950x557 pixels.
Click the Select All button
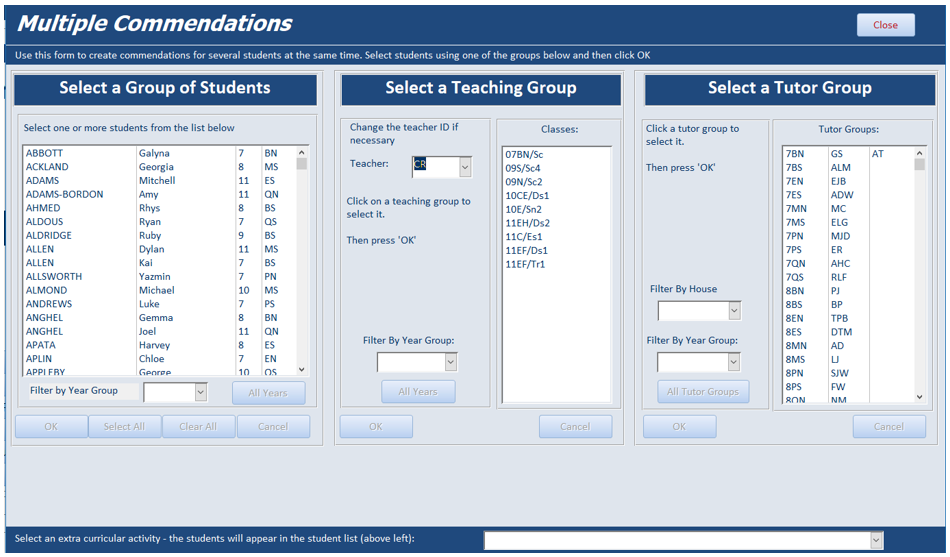tap(125, 426)
